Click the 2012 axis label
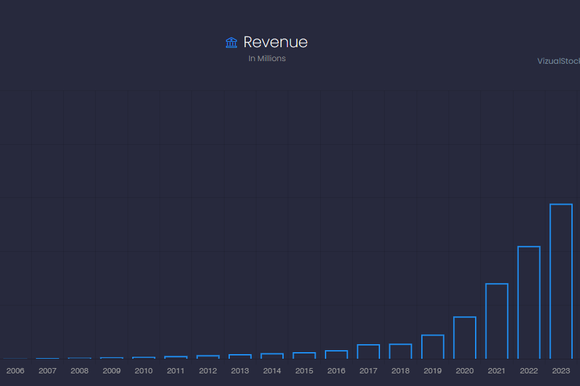Screen dimensions: 580x386 coord(208,371)
